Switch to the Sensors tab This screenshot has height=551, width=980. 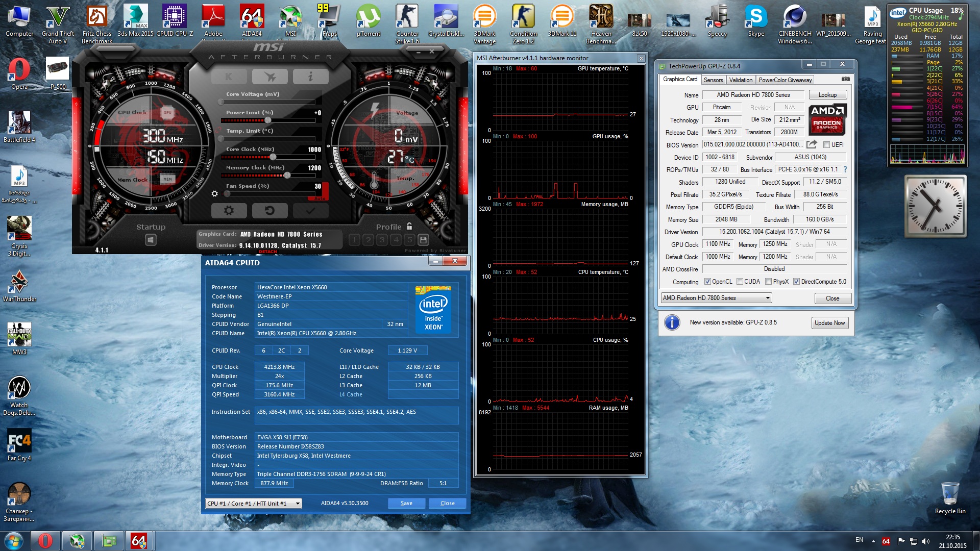pos(713,80)
